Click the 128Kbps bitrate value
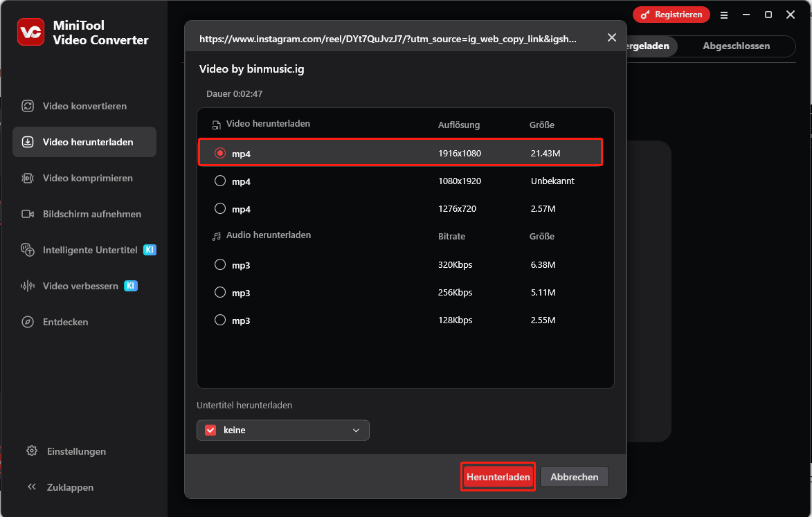The height and width of the screenshot is (517, 812). point(455,320)
